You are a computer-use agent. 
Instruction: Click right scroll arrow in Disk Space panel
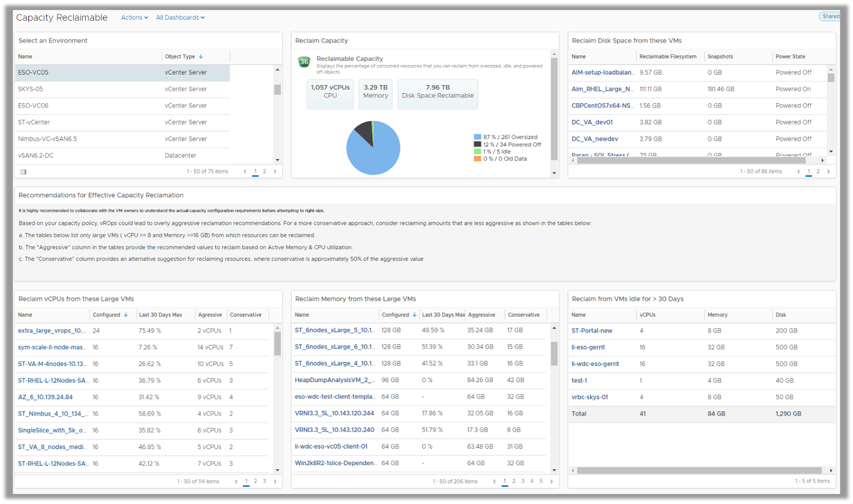(824, 160)
